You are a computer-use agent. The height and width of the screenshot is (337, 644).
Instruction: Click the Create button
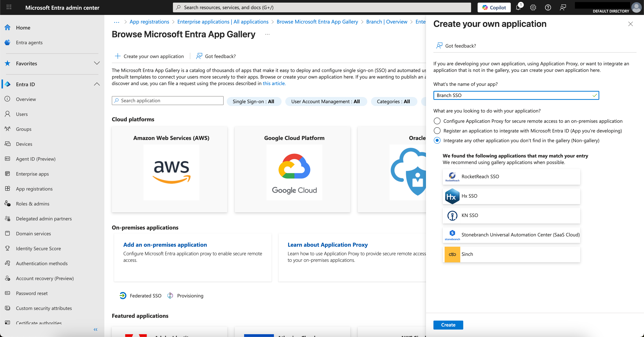448,325
